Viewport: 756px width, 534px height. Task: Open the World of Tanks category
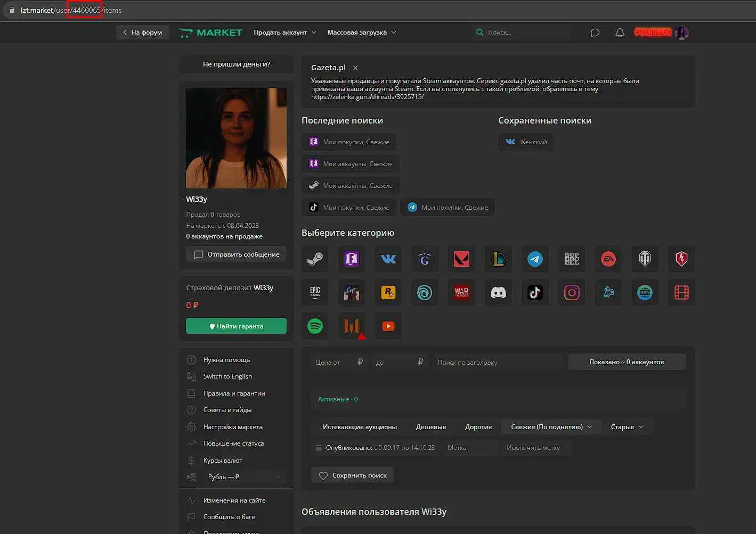(x=645, y=259)
